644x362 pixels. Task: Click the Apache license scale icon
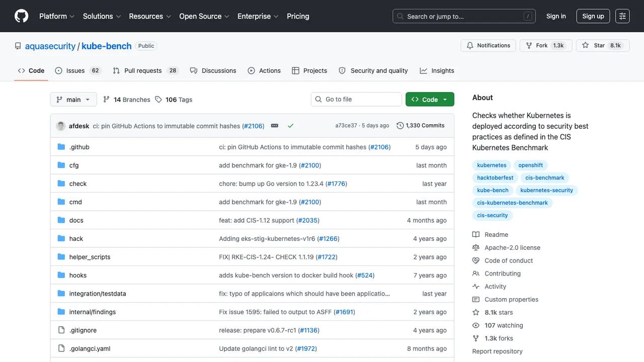(x=476, y=248)
